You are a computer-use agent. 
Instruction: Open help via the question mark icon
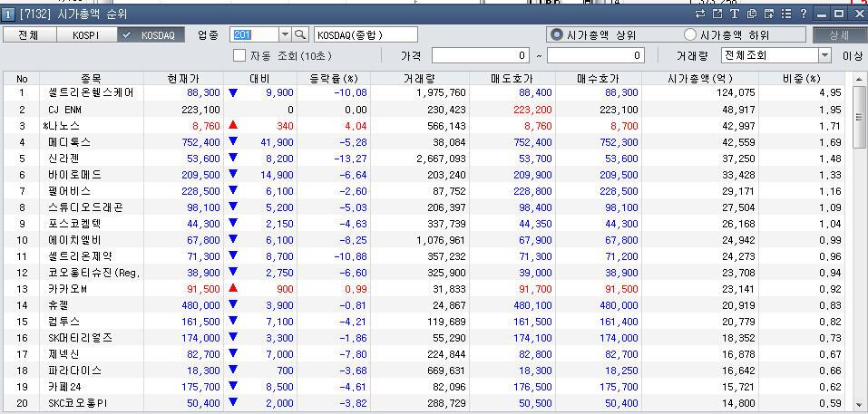pyautogui.click(x=803, y=14)
